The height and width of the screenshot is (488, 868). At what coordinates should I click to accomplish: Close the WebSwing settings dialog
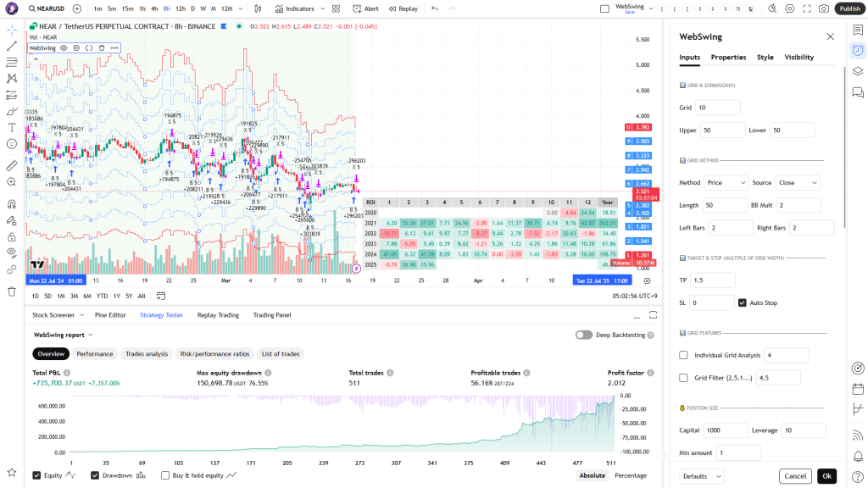coord(830,36)
